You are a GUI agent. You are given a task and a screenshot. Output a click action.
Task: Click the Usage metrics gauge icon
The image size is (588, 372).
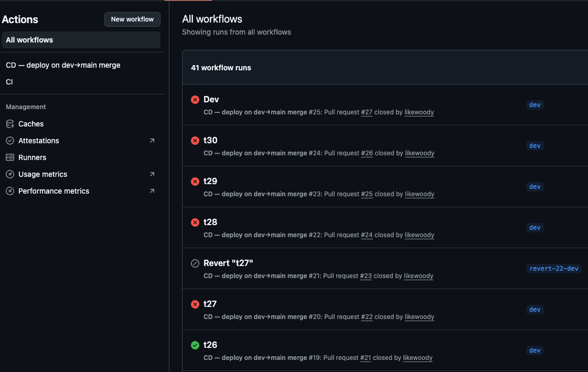(x=9, y=174)
